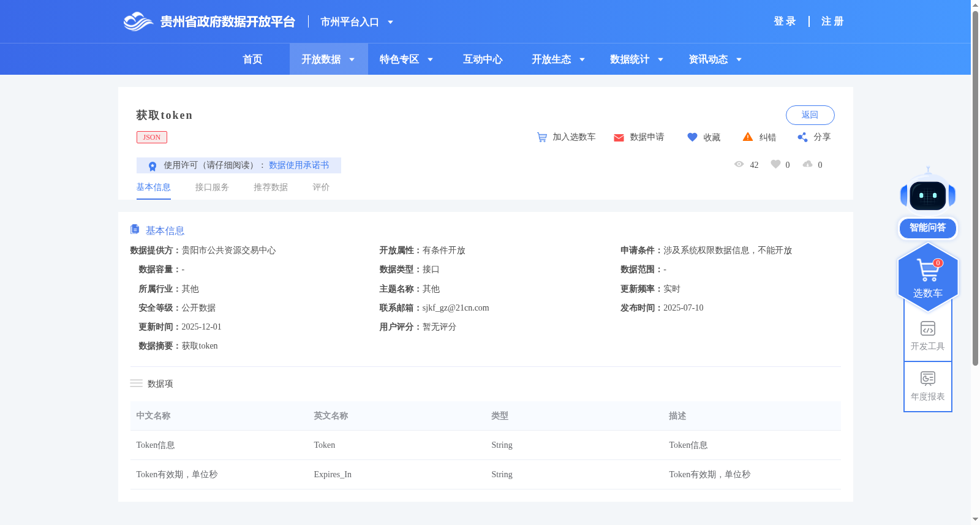The image size is (980, 525).
Task: Open the 选数车 cart hexagon icon
Action: [928, 277]
